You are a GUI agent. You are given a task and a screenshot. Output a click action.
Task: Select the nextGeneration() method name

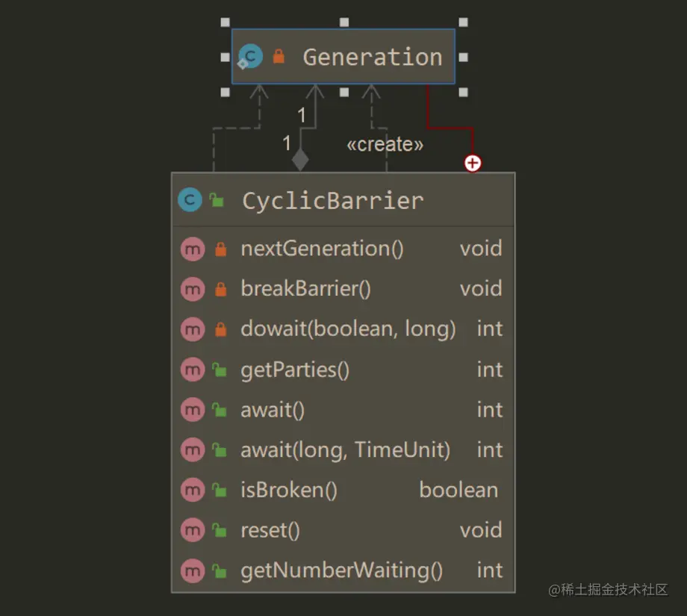[x=322, y=249]
